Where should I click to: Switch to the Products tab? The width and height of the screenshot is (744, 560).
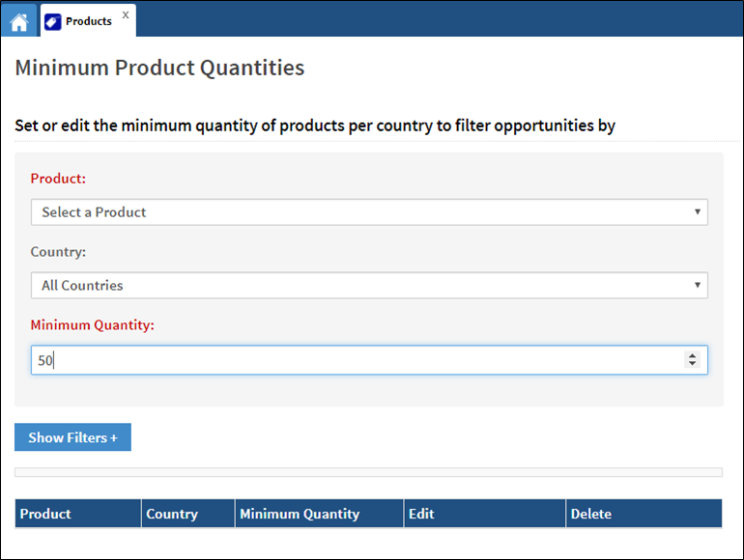pyautogui.click(x=88, y=21)
